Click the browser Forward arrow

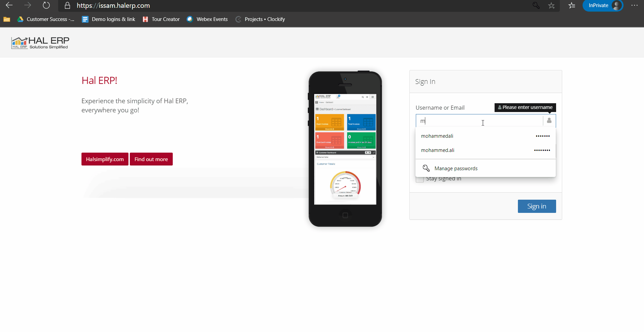[28, 5]
